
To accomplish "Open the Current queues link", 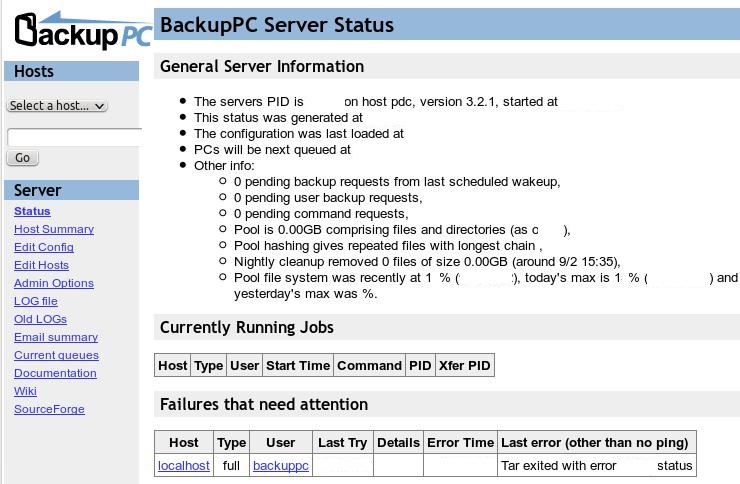I will click(56, 355).
